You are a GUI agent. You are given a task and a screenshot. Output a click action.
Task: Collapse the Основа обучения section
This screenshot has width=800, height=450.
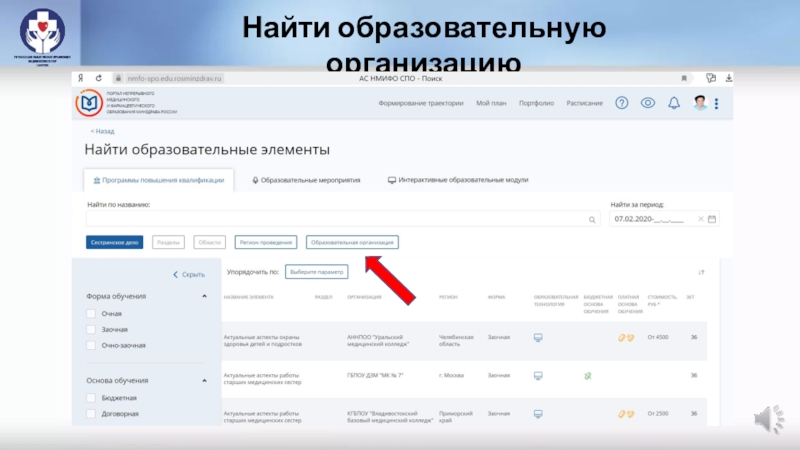click(x=204, y=380)
